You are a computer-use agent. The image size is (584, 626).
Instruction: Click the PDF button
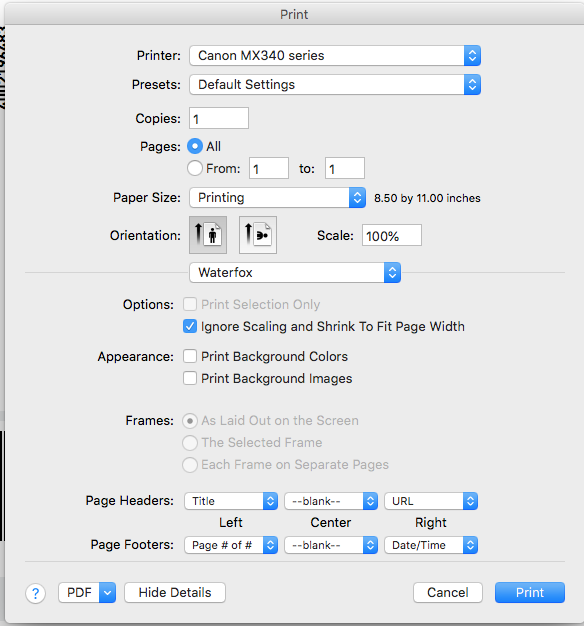pyautogui.click(x=79, y=592)
